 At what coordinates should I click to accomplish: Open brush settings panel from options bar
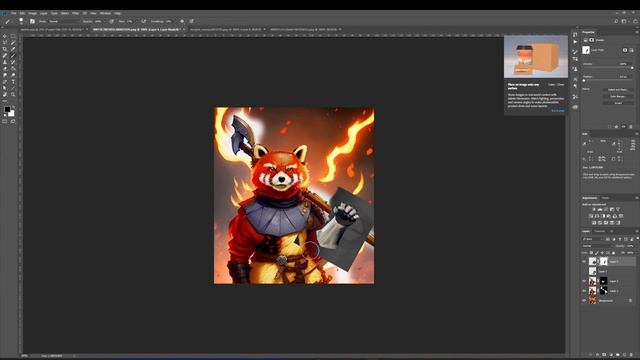point(32,21)
